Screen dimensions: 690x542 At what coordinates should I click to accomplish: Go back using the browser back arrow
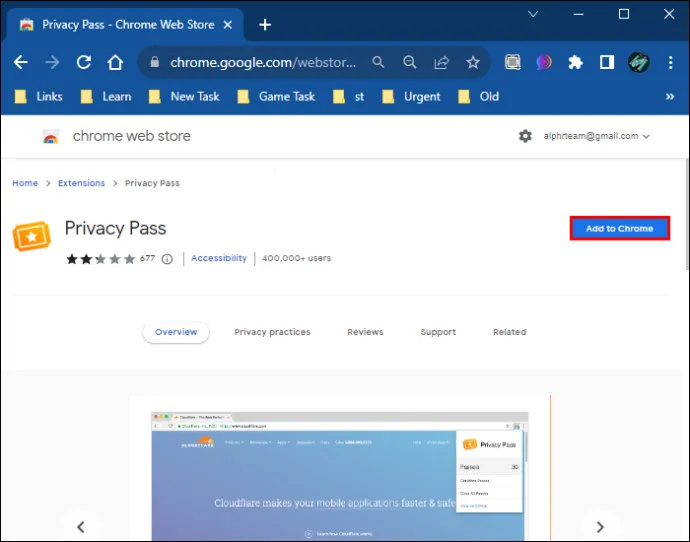(21, 62)
